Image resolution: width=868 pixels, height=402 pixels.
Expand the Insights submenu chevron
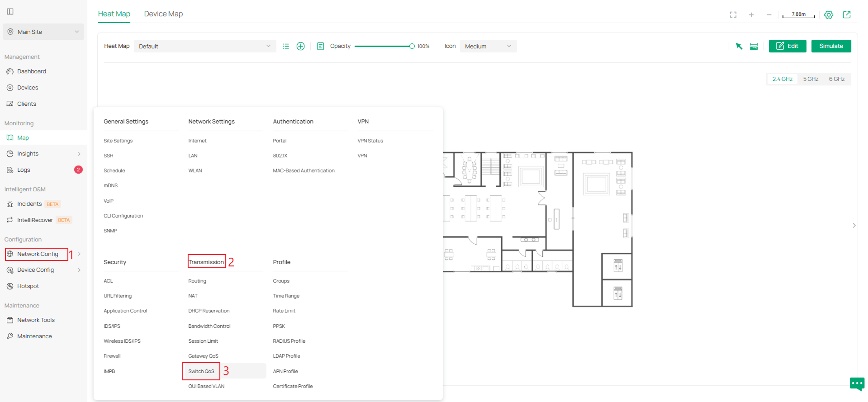[x=79, y=154]
